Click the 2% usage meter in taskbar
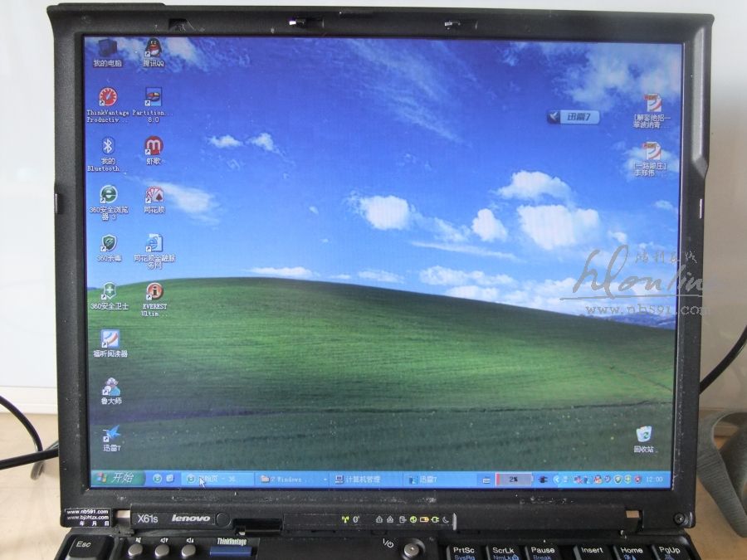The height and width of the screenshot is (560, 747). coord(513,480)
